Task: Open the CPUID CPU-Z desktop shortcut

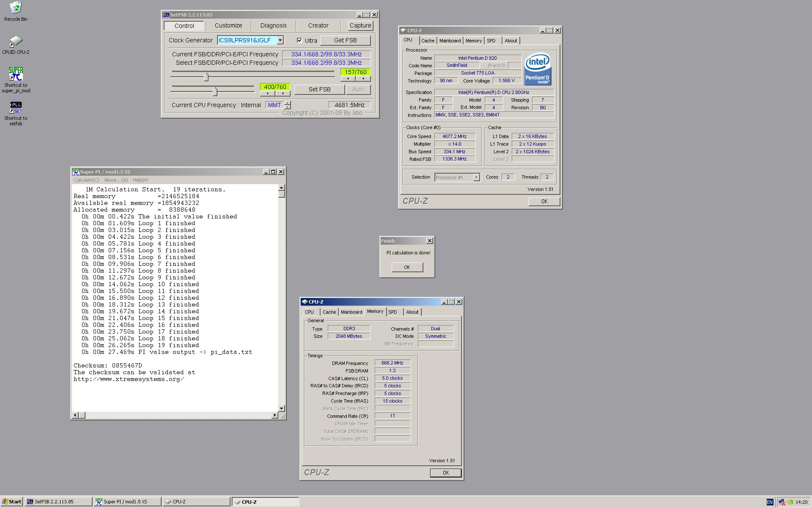Action: tap(16, 41)
